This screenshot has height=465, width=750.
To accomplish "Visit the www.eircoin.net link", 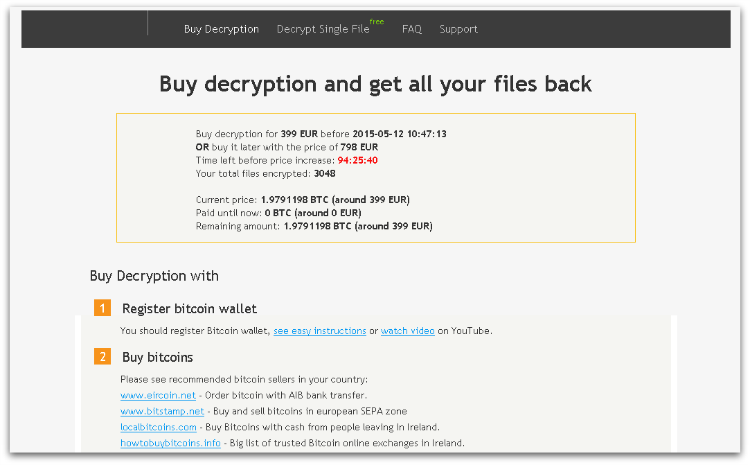I will point(158,396).
